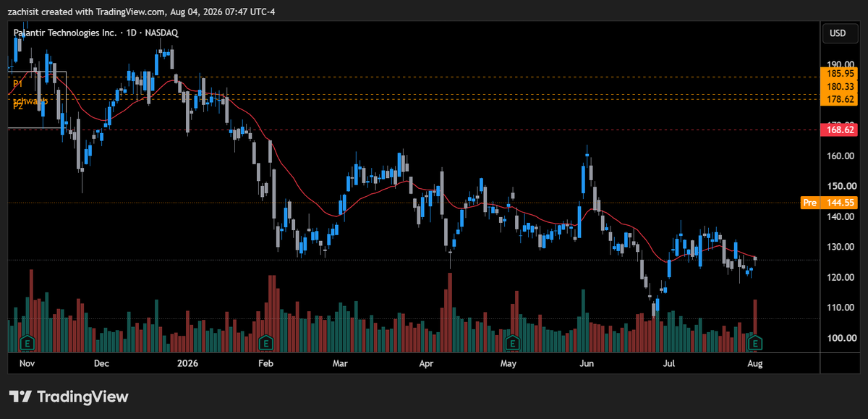Click the 130.00 price axis label
The height and width of the screenshot is (419, 868).
pyautogui.click(x=841, y=247)
